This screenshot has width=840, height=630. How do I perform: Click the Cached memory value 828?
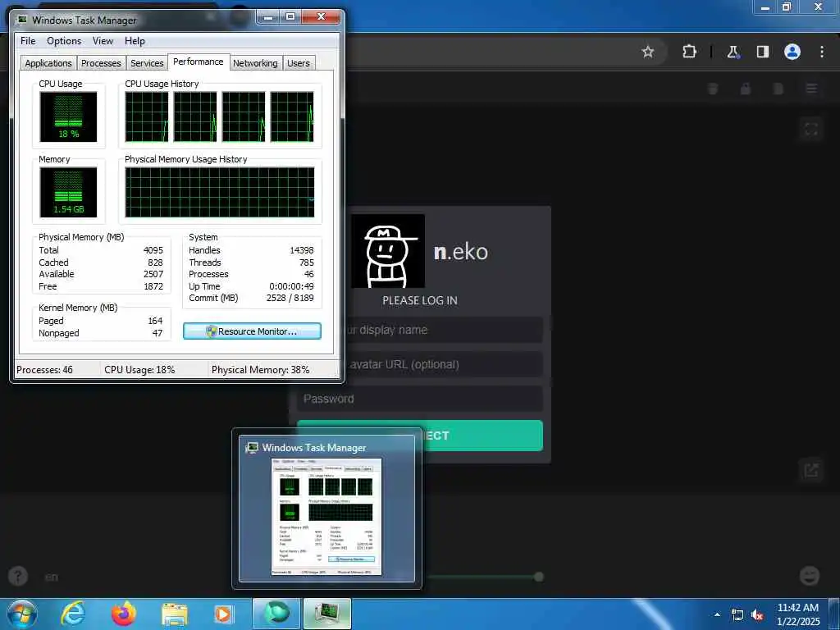click(155, 262)
